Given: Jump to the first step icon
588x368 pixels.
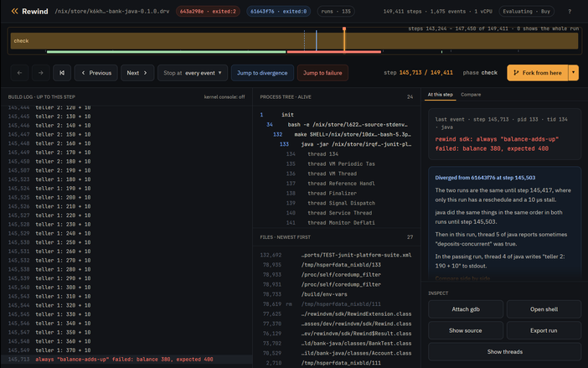Looking at the screenshot, I should pos(62,73).
